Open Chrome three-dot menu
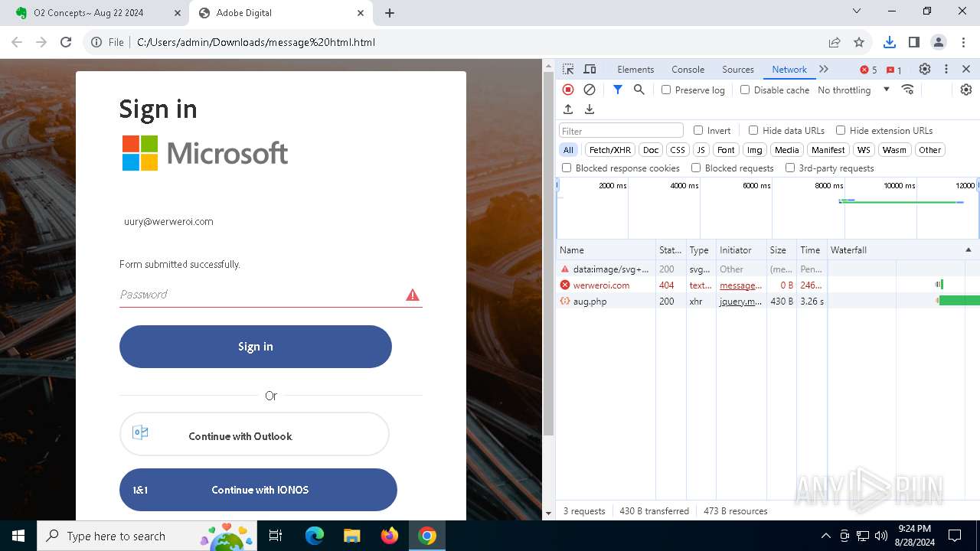This screenshot has width=980, height=551. click(962, 42)
